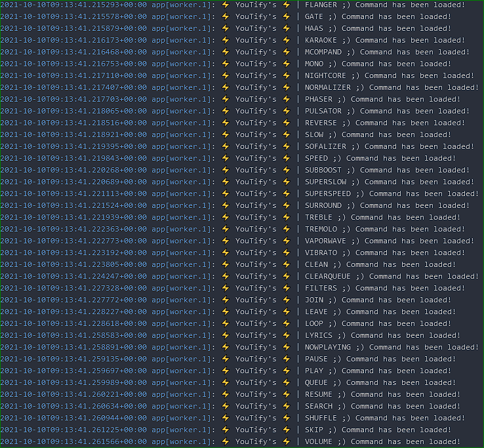Select the SUPERSLOW command name
484x448 pixels.
coord(325,182)
